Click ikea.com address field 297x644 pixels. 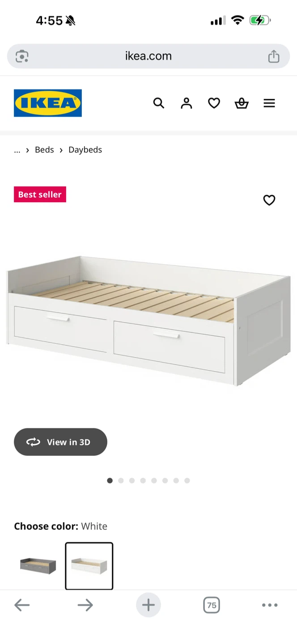click(x=148, y=56)
